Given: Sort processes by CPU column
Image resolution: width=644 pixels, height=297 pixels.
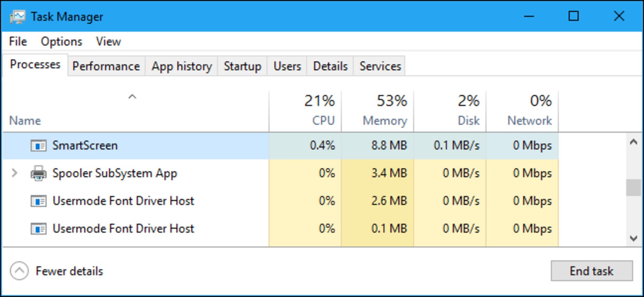Looking at the screenshot, I should point(305,111).
